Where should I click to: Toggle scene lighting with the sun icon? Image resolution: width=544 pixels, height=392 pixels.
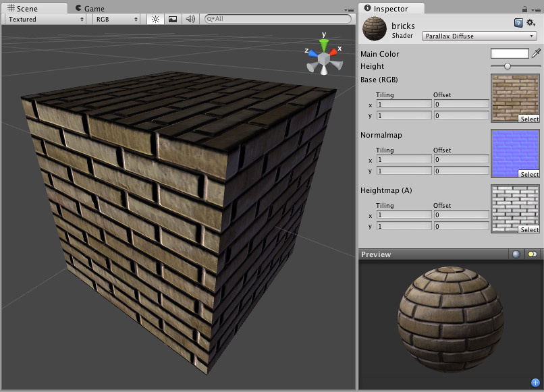pyautogui.click(x=155, y=20)
